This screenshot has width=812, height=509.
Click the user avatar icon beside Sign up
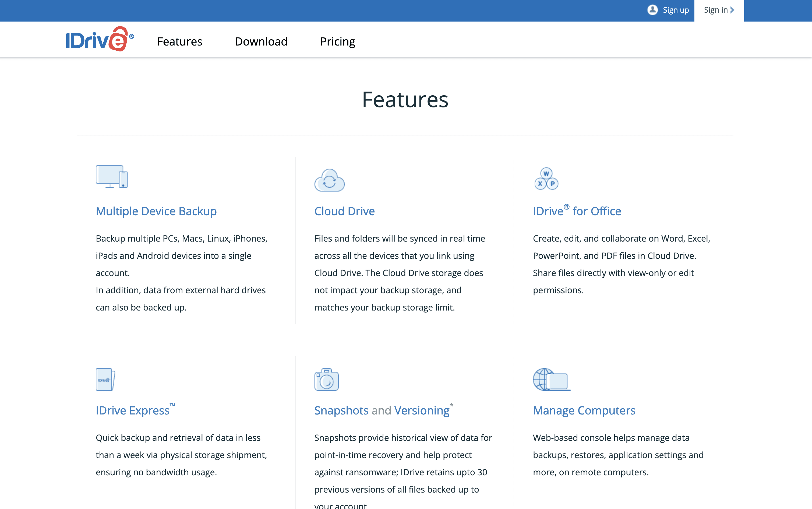(x=652, y=10)
